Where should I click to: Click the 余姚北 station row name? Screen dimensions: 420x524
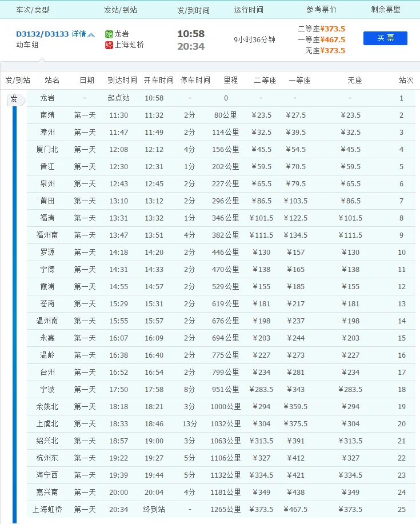[47, 406]
